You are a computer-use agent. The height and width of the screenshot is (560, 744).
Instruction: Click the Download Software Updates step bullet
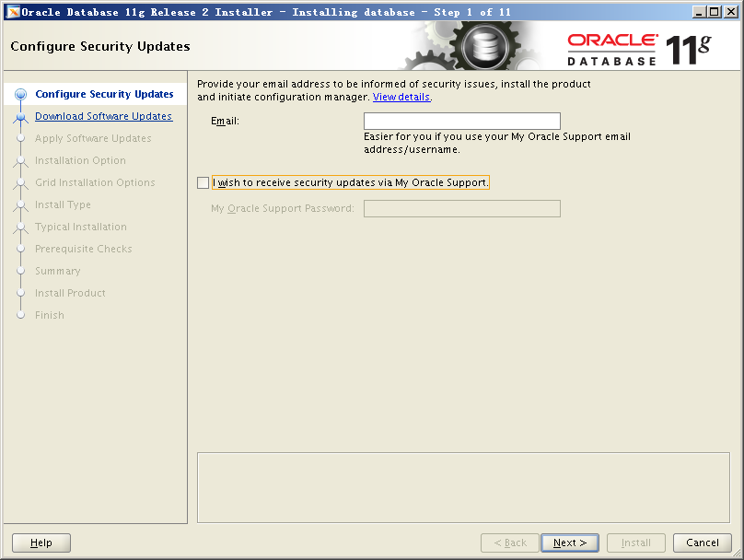point(20,117)
